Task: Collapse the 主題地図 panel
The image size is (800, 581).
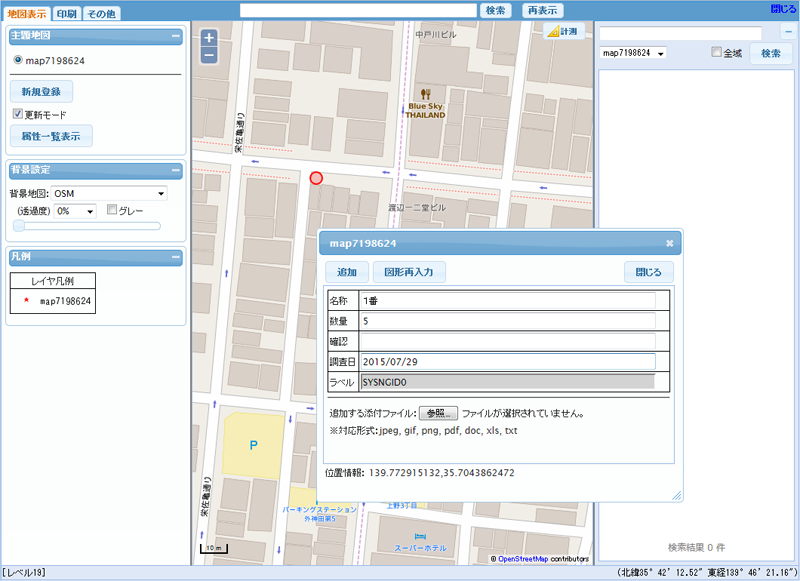Action: 176,36
